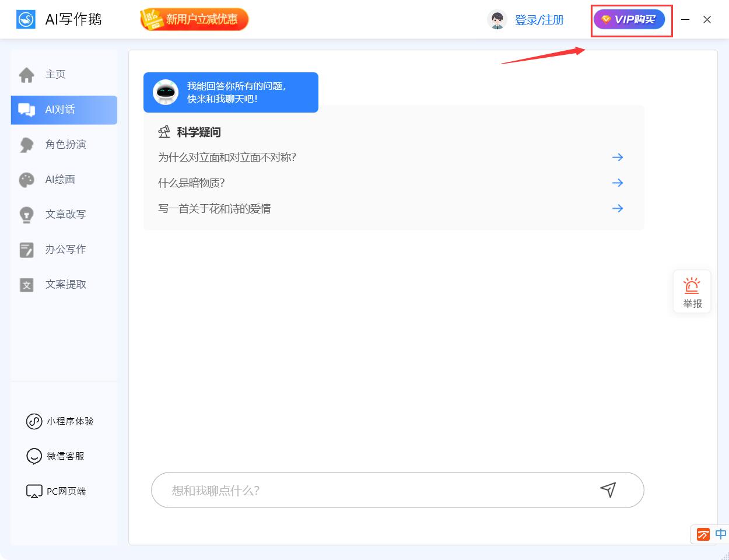Click the paper plane send icon
This screenshot has width=729, height=560.
click(x=608, y=490)
